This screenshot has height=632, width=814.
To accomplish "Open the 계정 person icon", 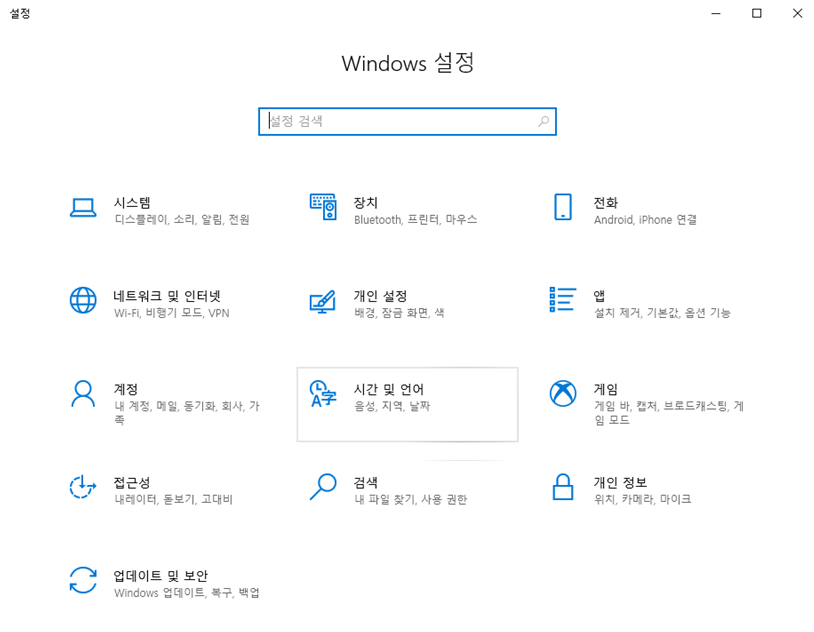I will 83,394.
